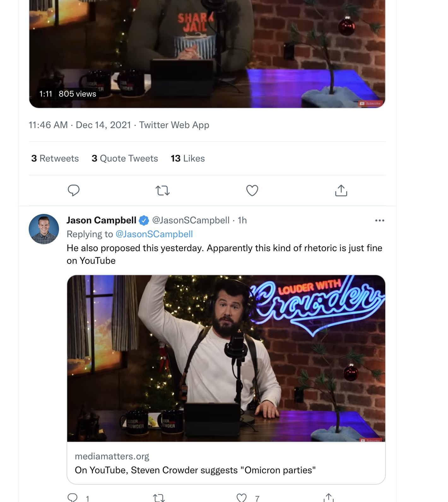The image size is (448, 502).
Task: Retweet the main tweet via retweet icon
Action: pos(163,190)
